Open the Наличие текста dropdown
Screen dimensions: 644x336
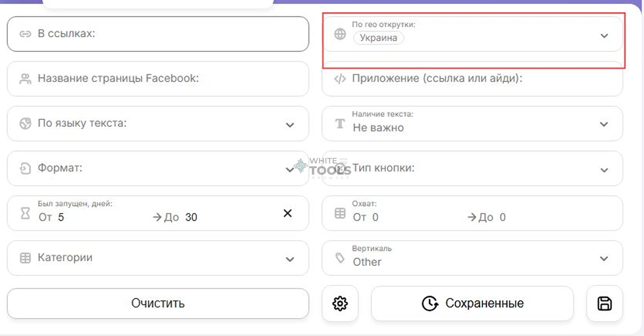(604, 124)
